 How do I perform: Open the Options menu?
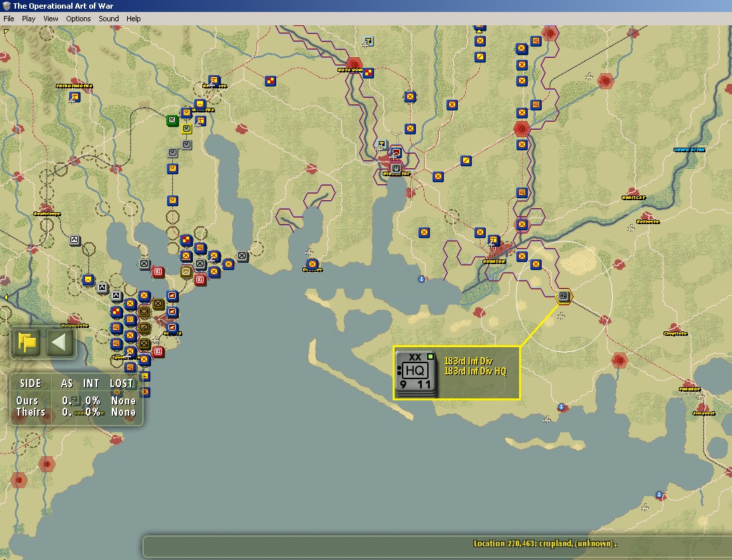(x=78, y=19)
